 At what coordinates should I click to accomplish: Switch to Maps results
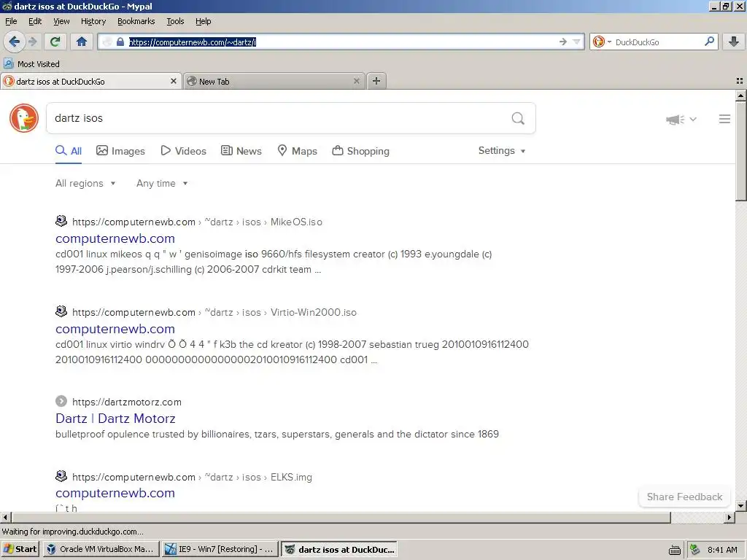(x=298, y=151)
